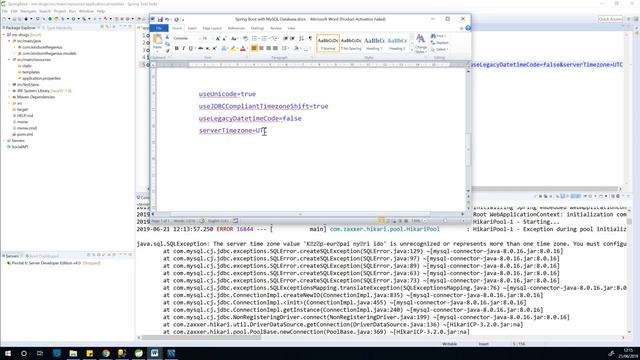
Task: Click Quick Access field in Spring Tool Suite
Action: (610, 19)
